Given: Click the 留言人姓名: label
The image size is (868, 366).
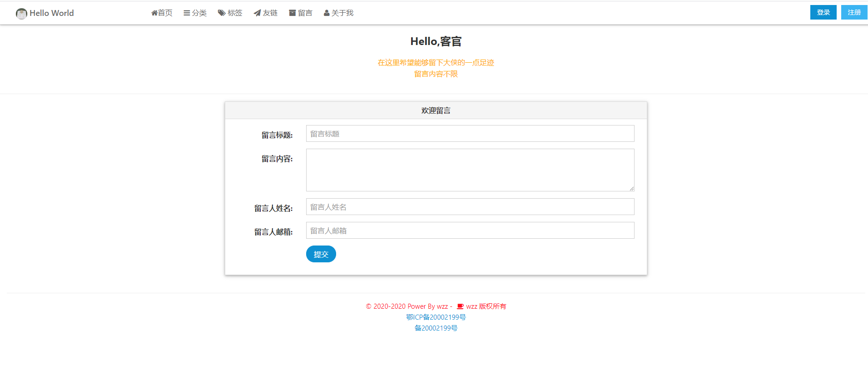Looking at the screenshot, I should [x=273, y=208].
